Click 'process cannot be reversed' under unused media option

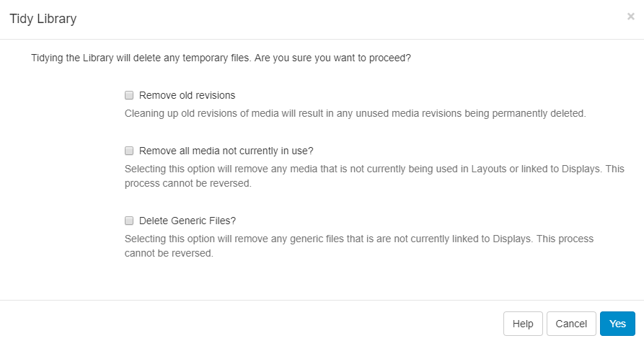[188, 183]
